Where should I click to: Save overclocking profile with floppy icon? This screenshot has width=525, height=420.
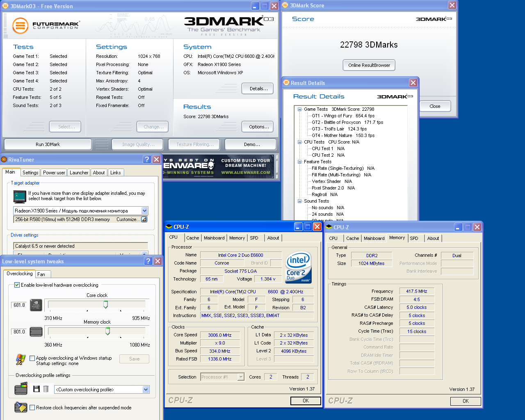coord(37,389)
